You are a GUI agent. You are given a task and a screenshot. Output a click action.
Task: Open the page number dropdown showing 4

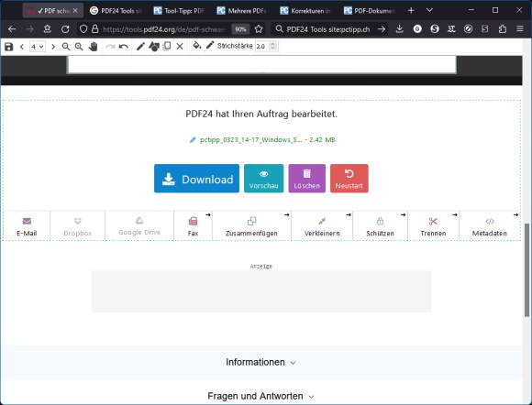tap(37, 47)
